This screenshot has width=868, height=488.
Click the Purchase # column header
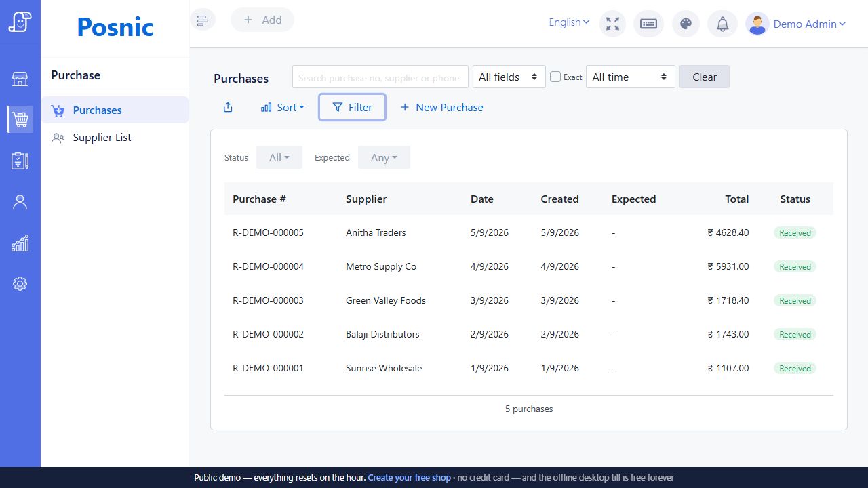click(259, 199)
